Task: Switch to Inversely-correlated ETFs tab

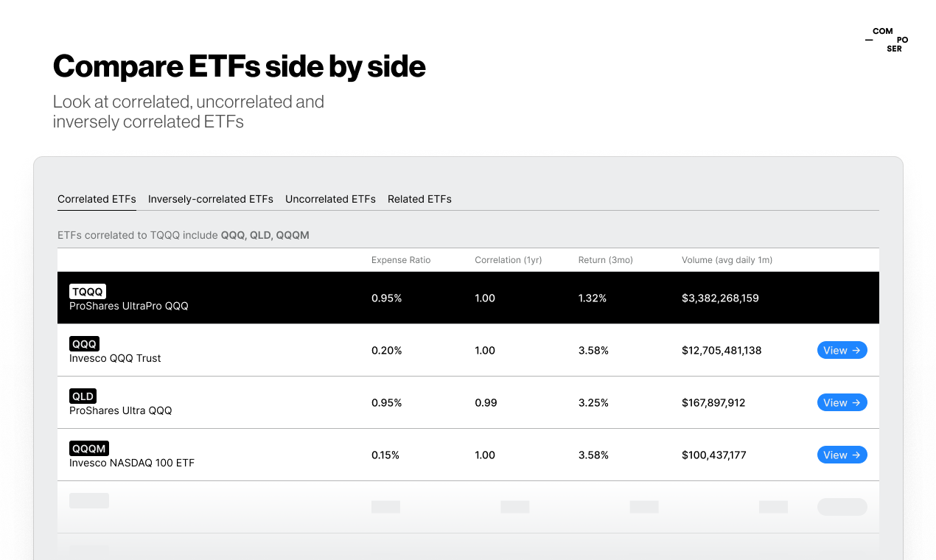Action: 210,199
